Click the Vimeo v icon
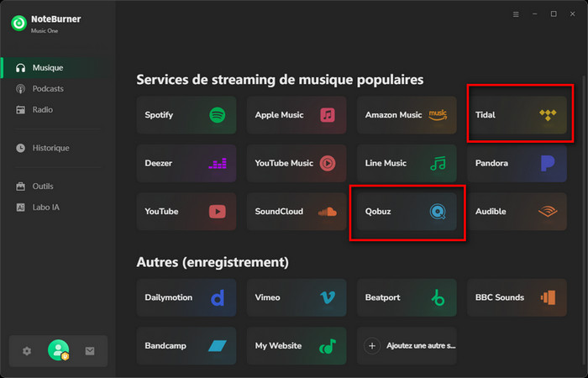Image resolution: width=588 pixels, height=378 pixels. tap(328, 297)
